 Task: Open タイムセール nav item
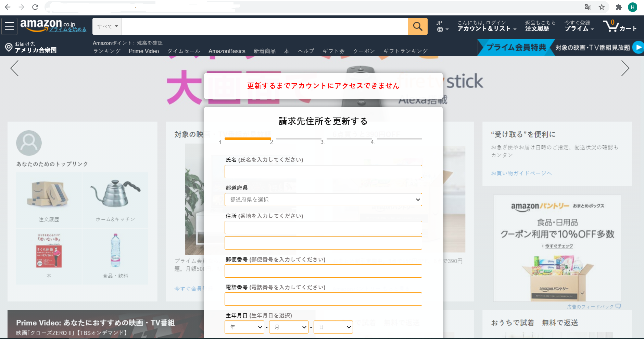click(x=184, y=51)
